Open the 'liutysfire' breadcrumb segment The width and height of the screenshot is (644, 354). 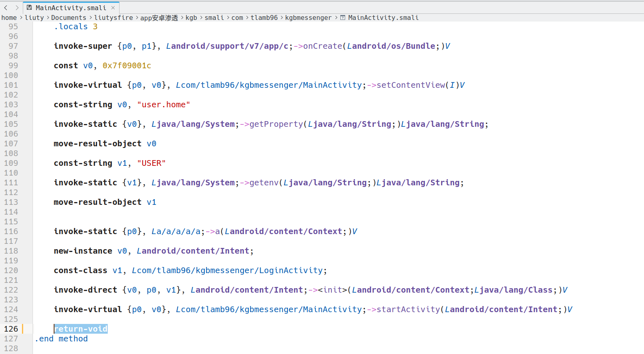(x=113, y=18)
